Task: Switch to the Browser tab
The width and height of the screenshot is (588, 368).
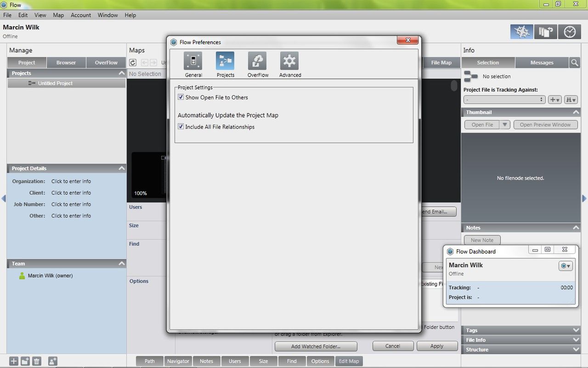Action: (66, 63)
